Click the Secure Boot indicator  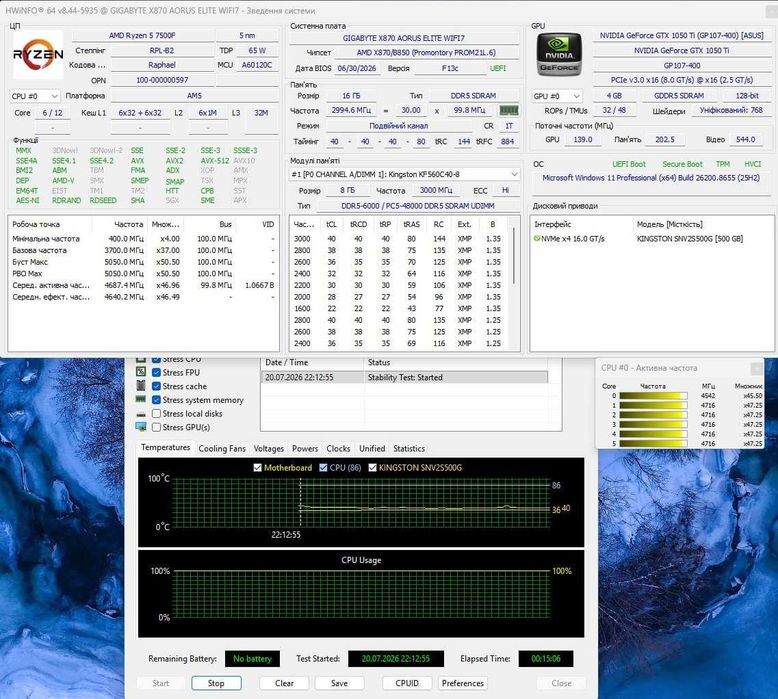(682, 164)
